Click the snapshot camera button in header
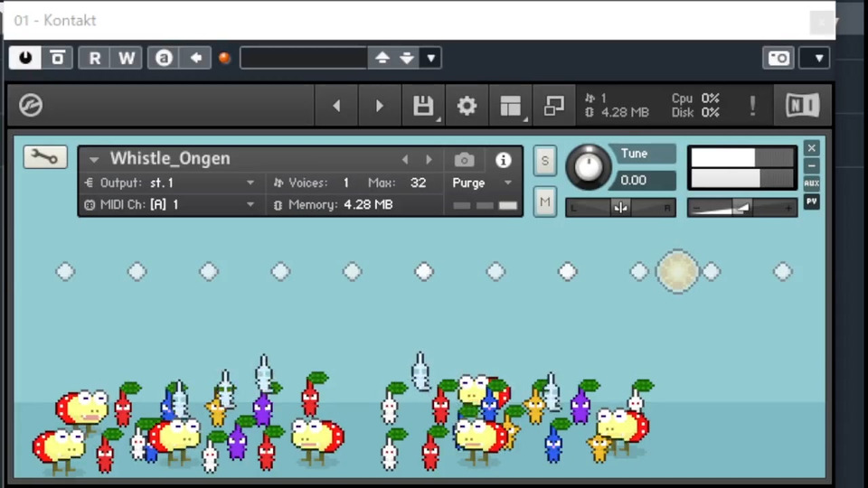The height and width of the screenshot is (488, 868). pos(778,58)
